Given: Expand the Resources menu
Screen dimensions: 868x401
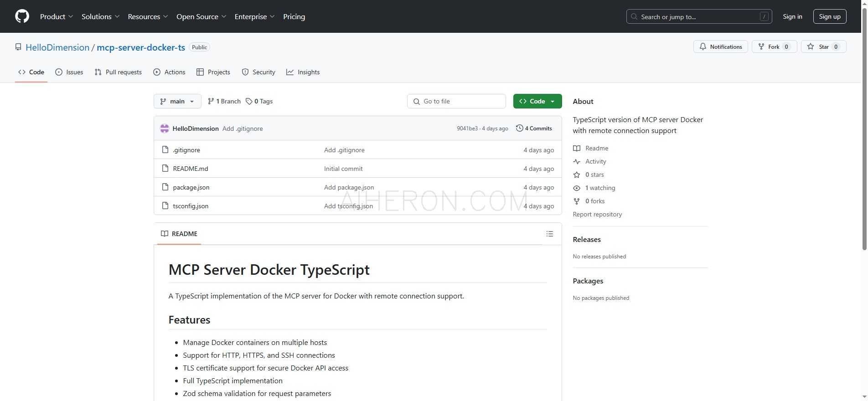Looking at the screenshot, I should tap(148, 16).
